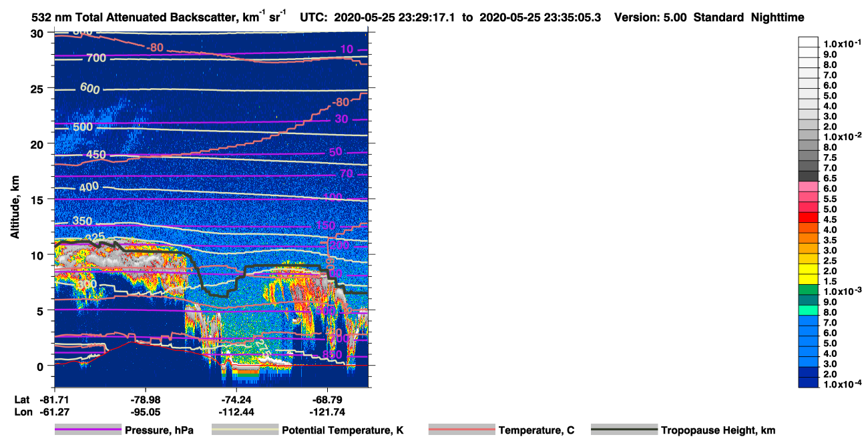Click longitude value '-61.27'
The height and width of the screenshot is (445, 868).
pos(55,412)
